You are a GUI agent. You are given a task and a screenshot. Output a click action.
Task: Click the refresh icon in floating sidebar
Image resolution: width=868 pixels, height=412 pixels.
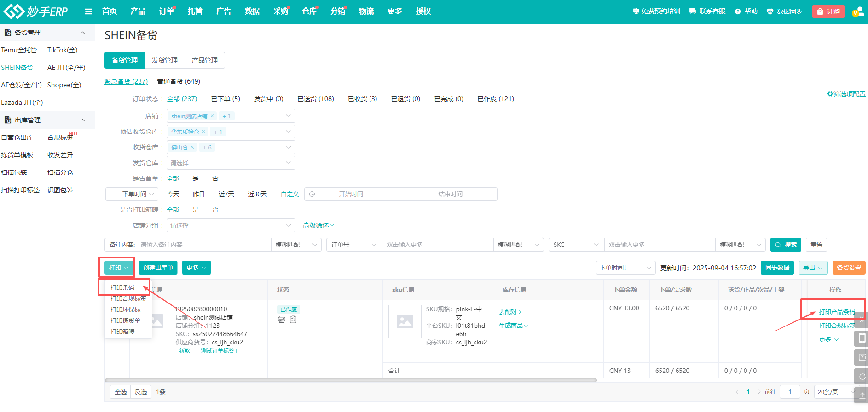coord(862,376)
